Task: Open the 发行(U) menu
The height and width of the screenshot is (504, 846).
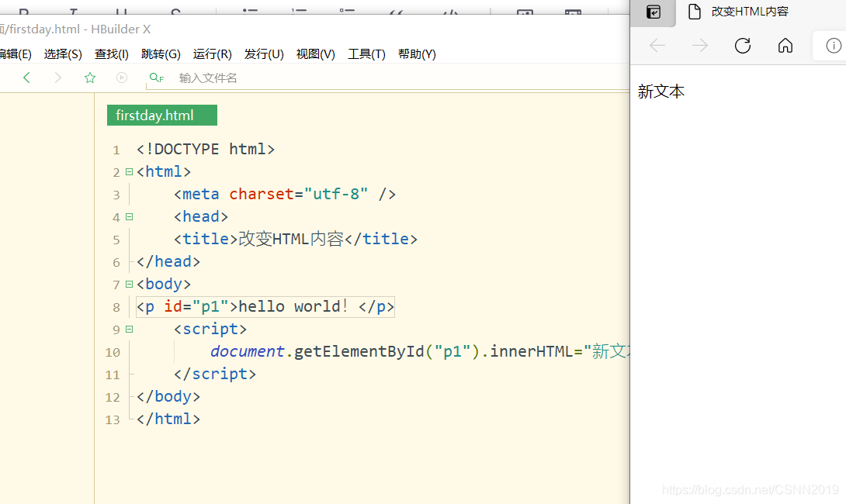Action: [264, 54]
